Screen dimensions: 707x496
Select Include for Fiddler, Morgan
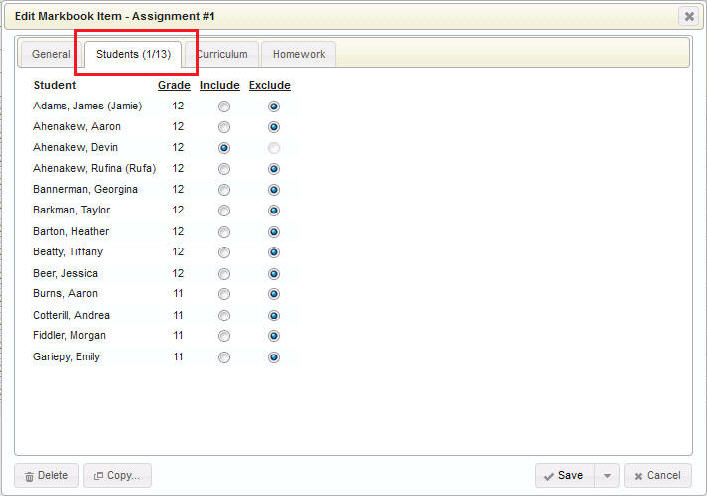click(x=223, y=336)
